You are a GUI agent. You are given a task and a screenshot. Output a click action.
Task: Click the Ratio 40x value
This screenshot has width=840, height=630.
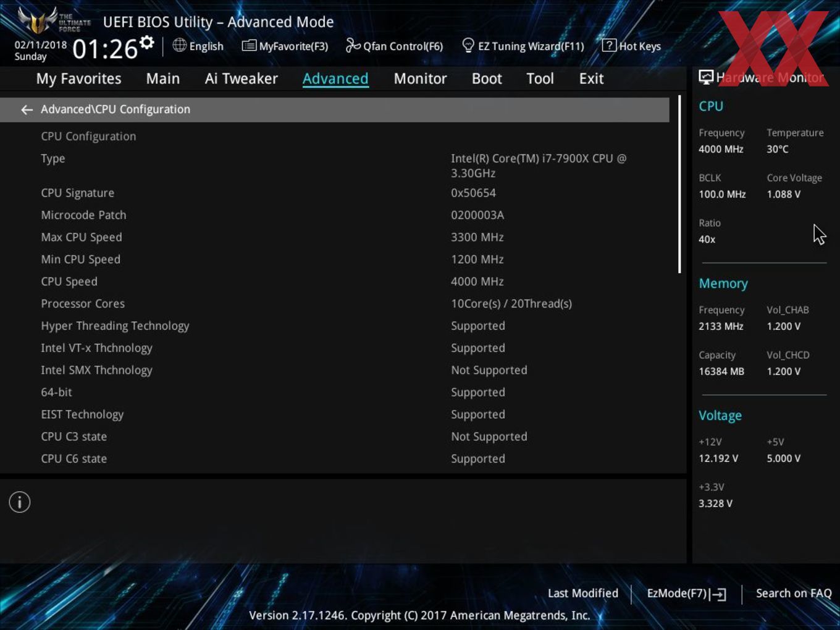707,240
